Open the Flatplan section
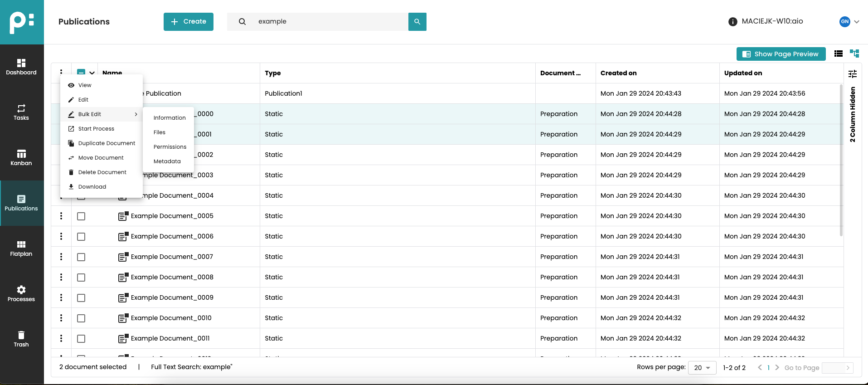This screenshot has height=385, width=868. (21, 249)
